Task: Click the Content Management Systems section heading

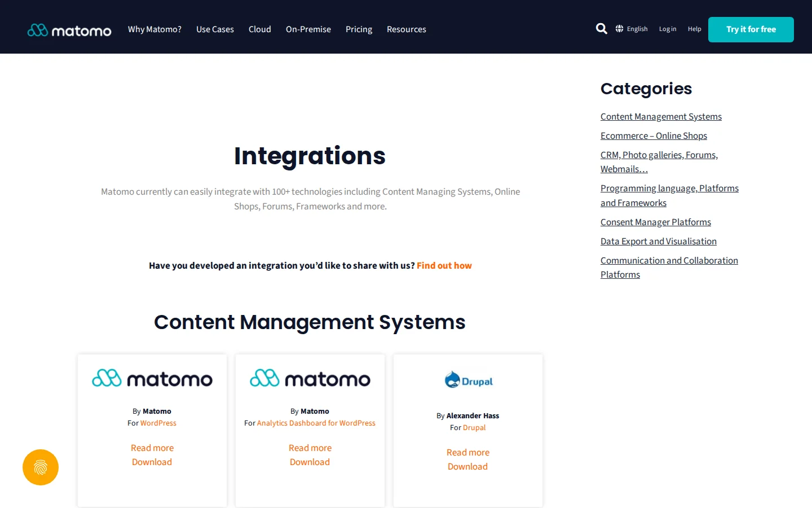Action: (310, 322)
